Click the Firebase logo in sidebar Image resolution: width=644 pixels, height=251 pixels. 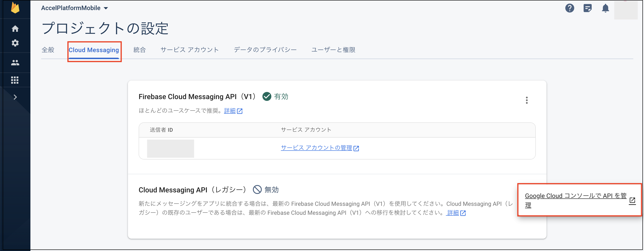point(15,8)
